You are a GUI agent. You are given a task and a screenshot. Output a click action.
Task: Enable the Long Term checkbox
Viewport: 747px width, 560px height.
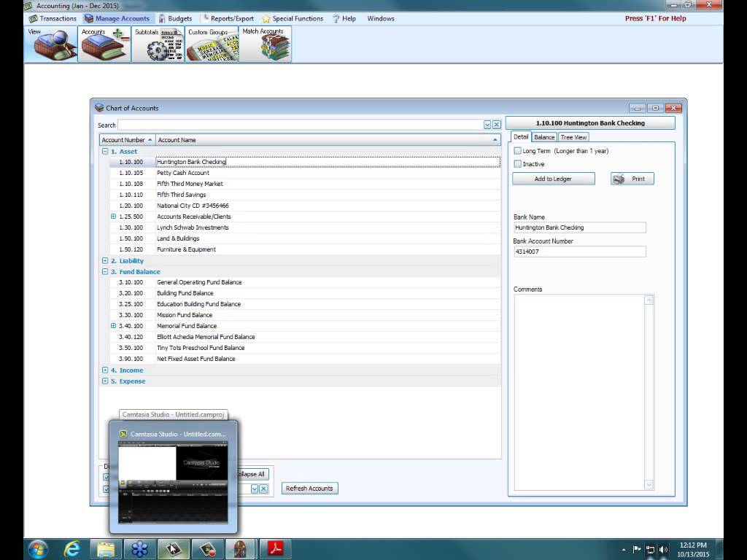click(518, 151)
